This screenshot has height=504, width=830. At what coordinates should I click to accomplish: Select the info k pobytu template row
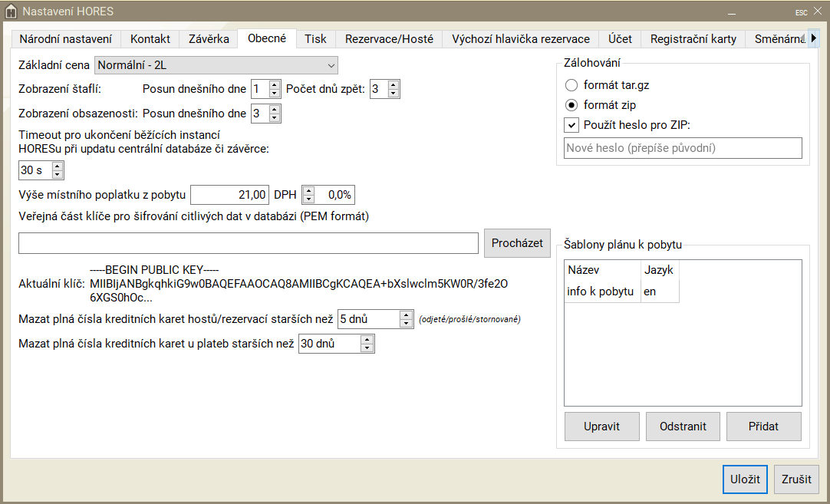tap(601, 292)
